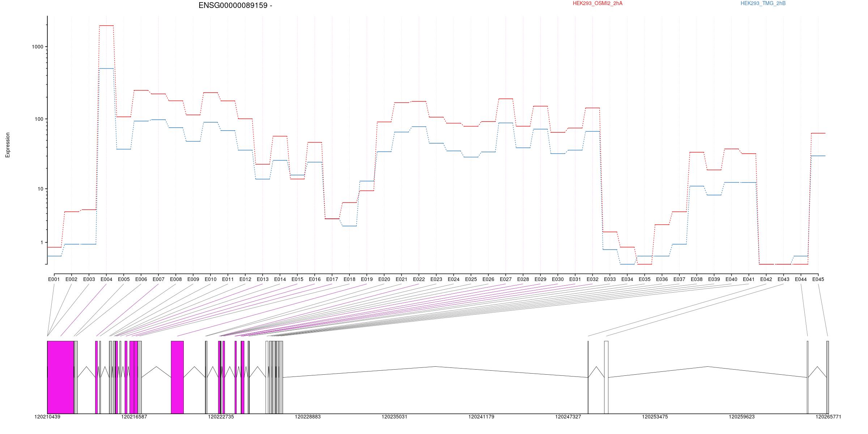The height and width of the screenshot is (434, 868).
Task: Click exon label E007
Action: point(158,279)
